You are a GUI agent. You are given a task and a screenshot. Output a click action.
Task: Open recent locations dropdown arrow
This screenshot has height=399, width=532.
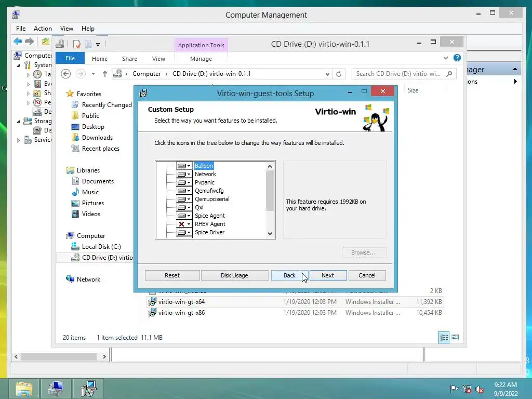coord(93,74)
